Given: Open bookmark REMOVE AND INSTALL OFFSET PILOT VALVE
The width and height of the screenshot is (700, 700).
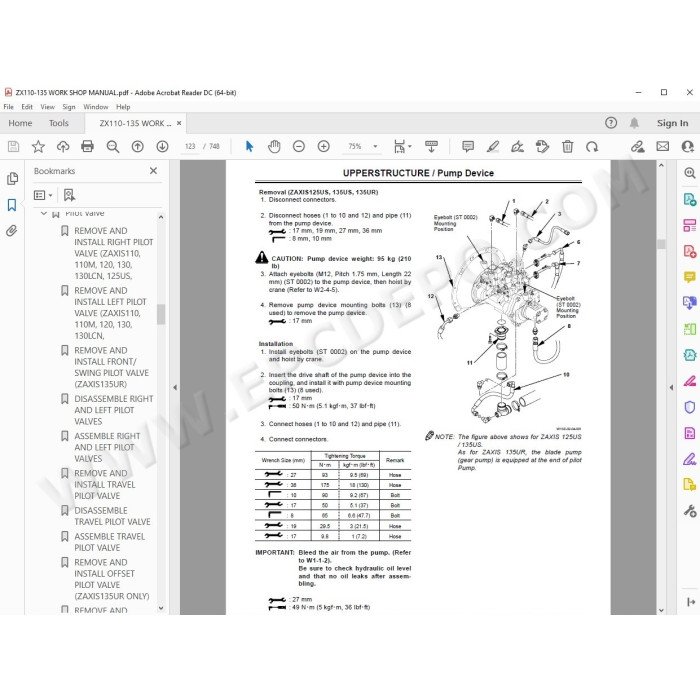Looking at the screenshot, I should (x=112, y=579).
